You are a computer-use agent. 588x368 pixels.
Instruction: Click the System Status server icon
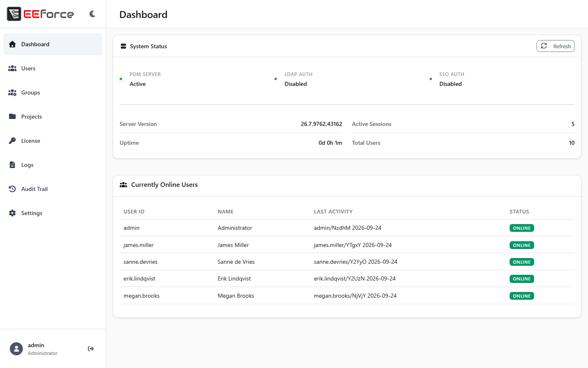pos(123,46)
